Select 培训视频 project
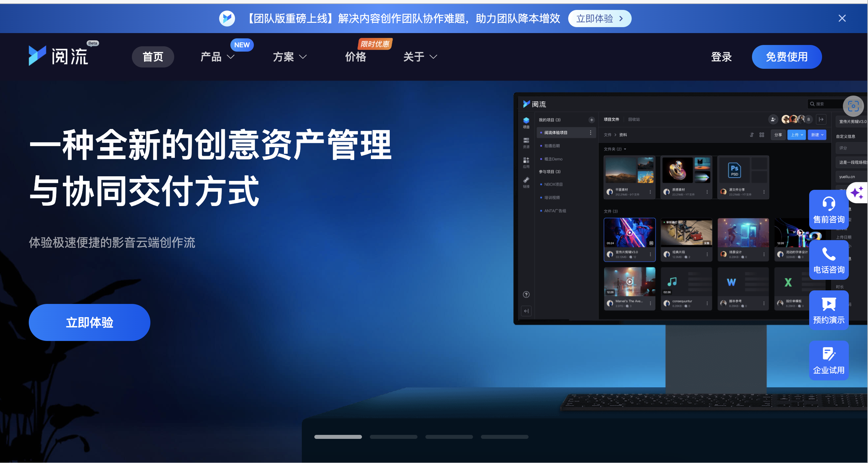Screen dimensions: 868x463 (x=552, y=197)
